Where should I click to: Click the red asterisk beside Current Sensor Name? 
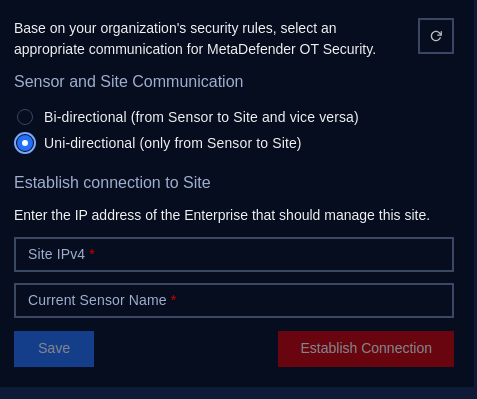click(173, 299)
